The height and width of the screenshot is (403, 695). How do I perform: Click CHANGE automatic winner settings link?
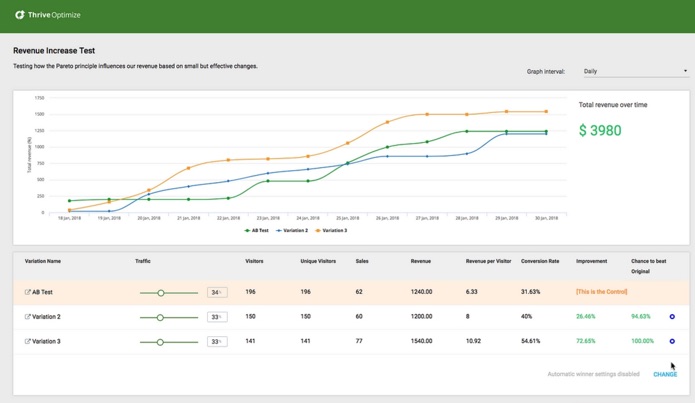[665, 374]
